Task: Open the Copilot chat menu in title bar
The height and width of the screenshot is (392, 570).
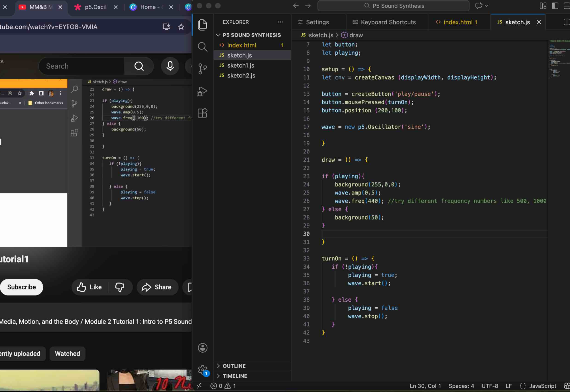Action: click(481, 6)
